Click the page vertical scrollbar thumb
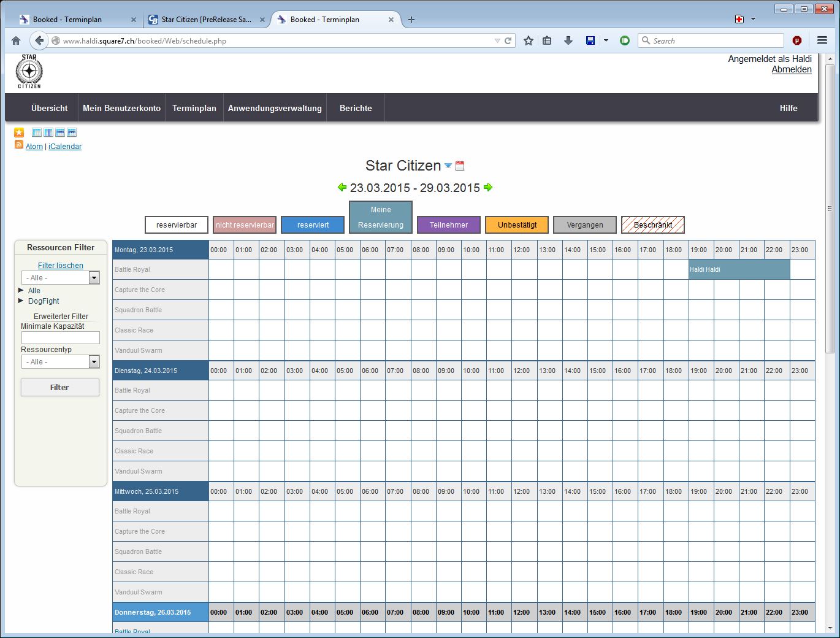Image resolution: width=840 pixels, height=638 pixels. [830, 209]
